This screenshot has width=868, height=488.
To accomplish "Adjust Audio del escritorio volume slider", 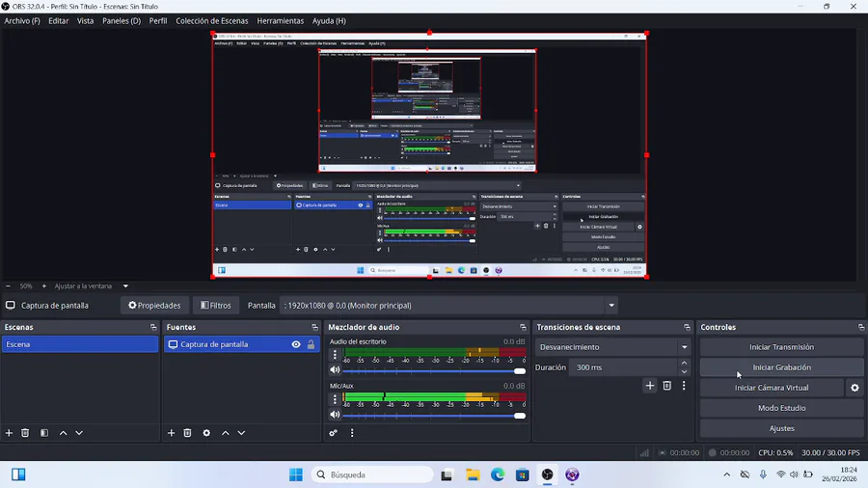I will coord(434,370).
